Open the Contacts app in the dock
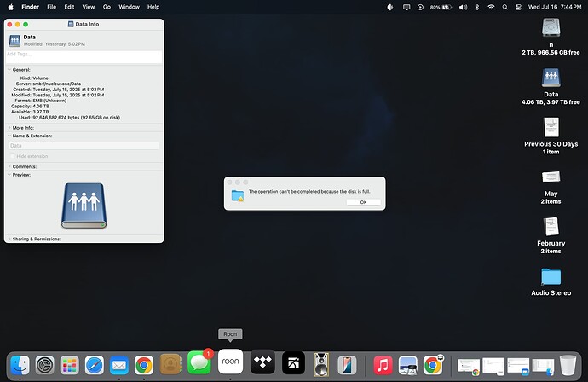The image size is (588, 382). click(170, 364)
